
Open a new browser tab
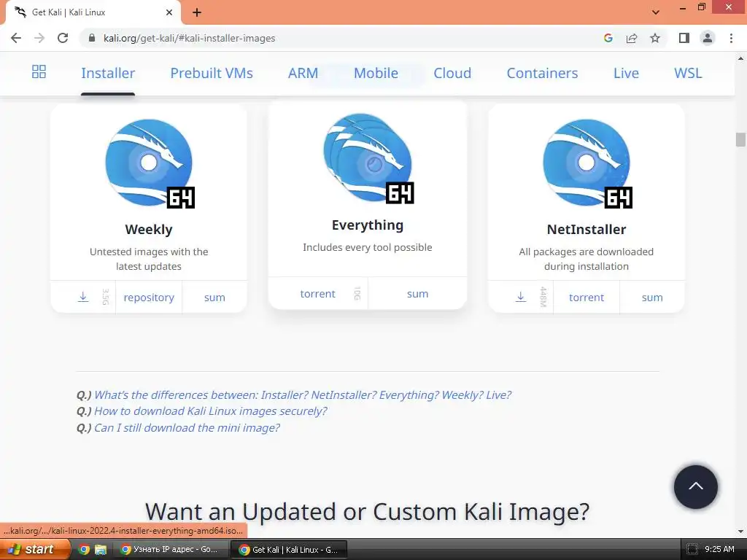(197, 12)
